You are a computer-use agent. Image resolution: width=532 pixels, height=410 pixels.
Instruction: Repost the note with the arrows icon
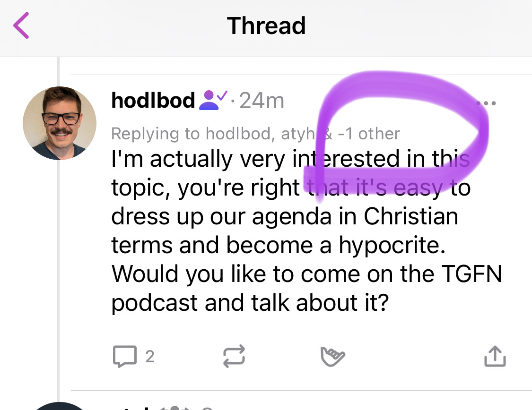click(234, 356)
